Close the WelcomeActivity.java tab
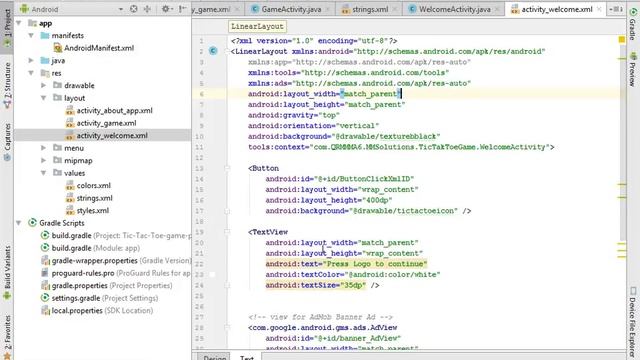 coord(497,9)
